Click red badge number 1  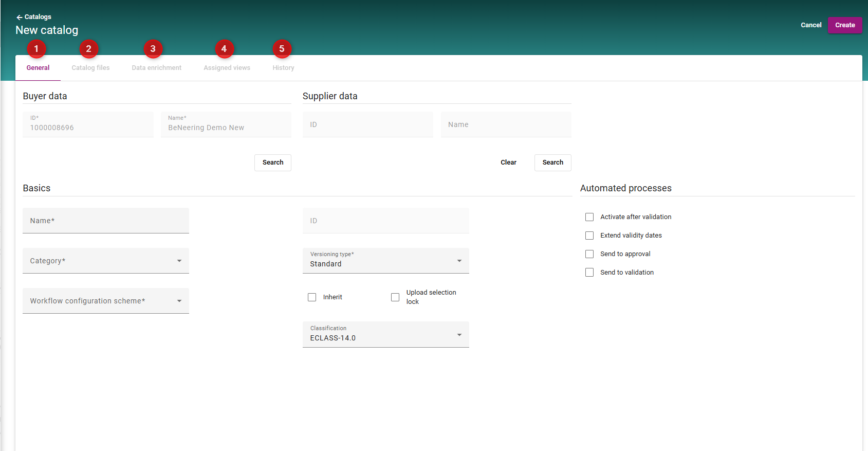36,49
